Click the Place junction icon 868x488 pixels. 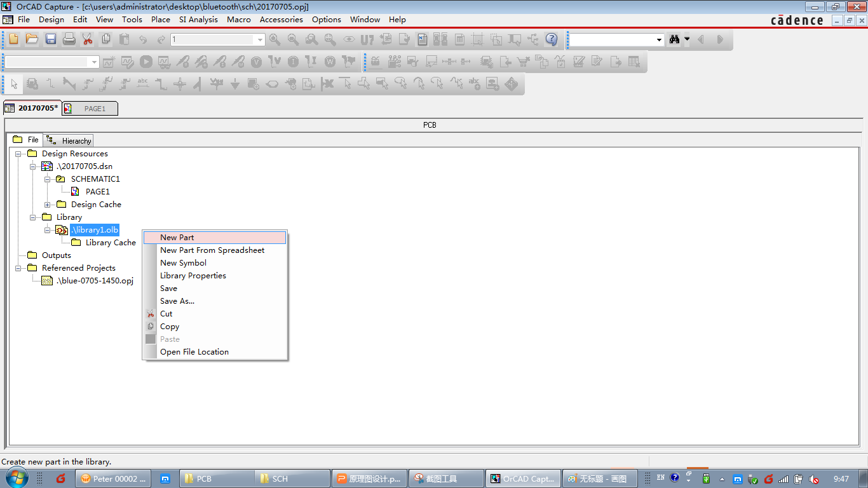(180, 84)
